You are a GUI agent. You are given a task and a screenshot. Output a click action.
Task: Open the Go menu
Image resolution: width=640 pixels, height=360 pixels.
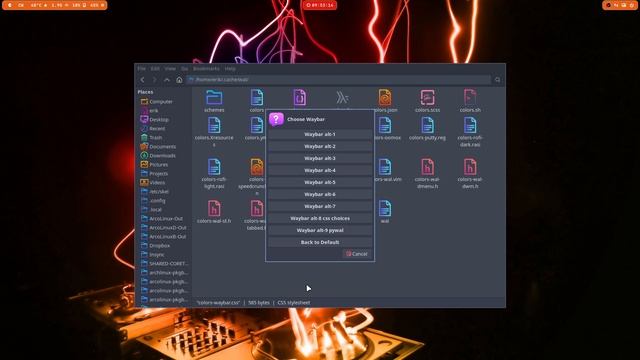pos(184,69)
